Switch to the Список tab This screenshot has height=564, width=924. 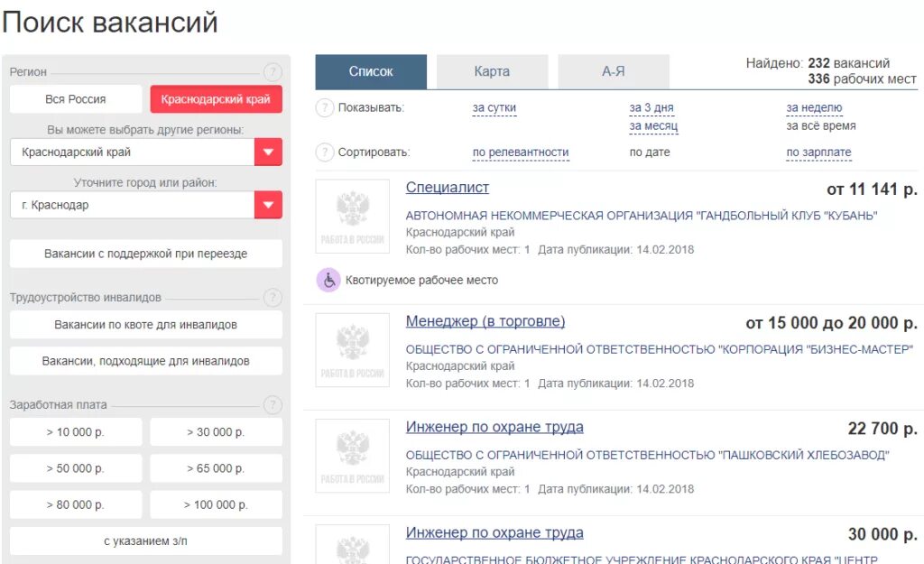371,71
